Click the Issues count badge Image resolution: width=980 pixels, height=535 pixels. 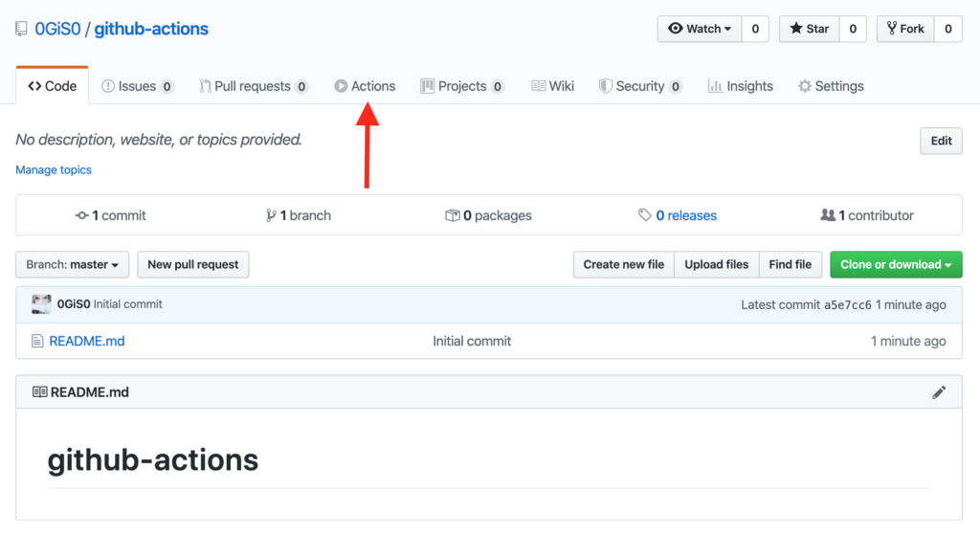[x=167, y=87]
